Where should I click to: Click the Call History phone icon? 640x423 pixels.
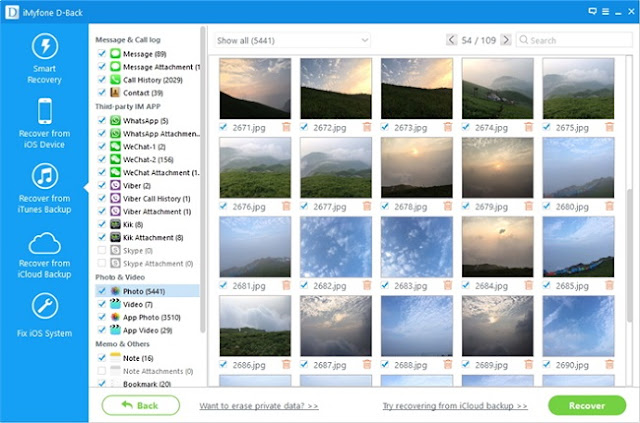(x=116, y=80)
